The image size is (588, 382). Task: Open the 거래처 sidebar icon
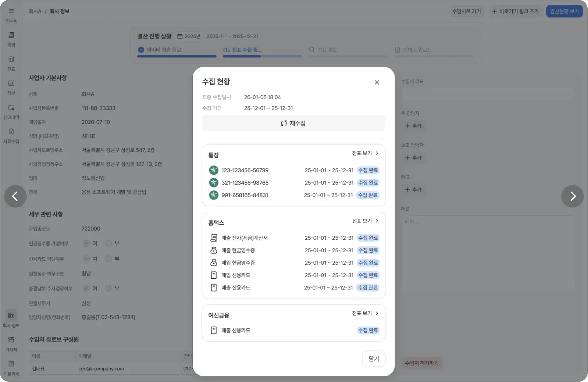[11, 340]
